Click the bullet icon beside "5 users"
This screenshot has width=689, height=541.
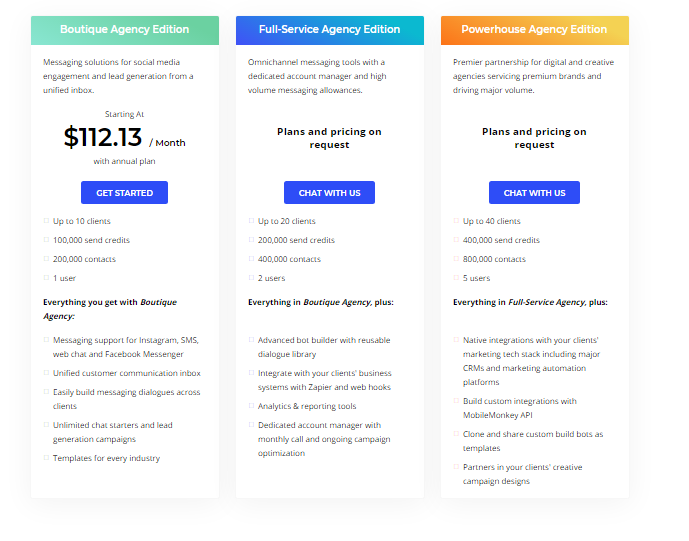pyautogui.click(x=456, y=278)
